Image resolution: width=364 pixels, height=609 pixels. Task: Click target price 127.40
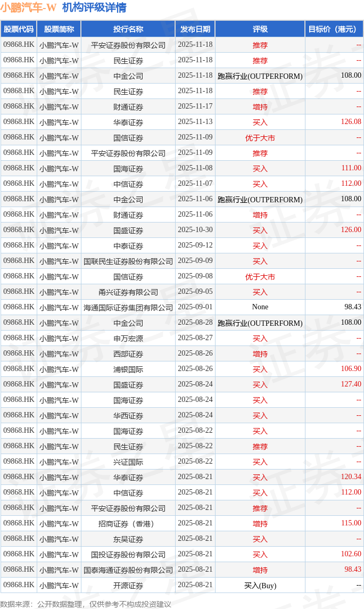tap(351, 384)
